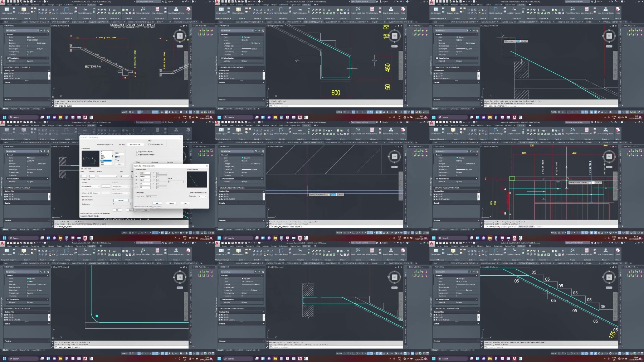Toggle MODEL space button in the 600 dimension screenshot
Image resolution: width=644 pixels, height=362 pixels.
(339, 112)
